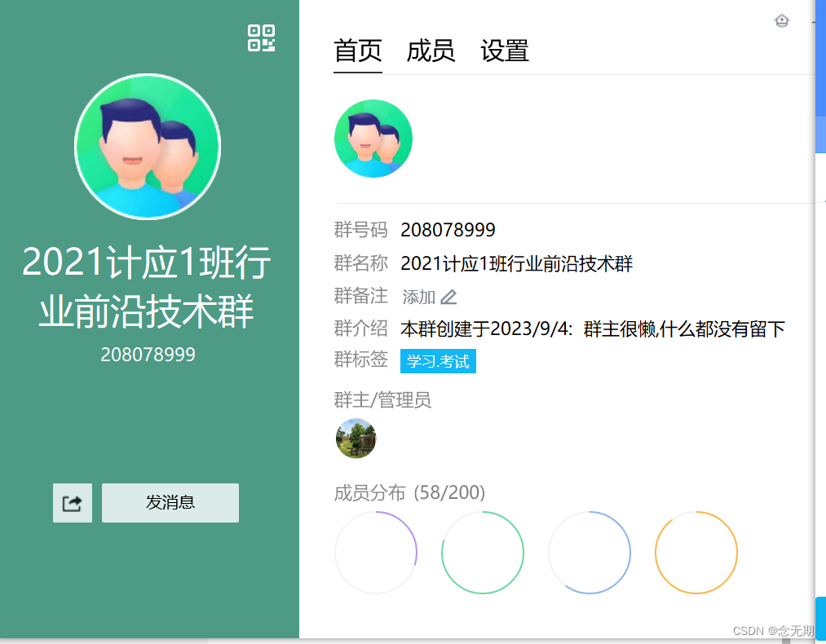The width and height of the screenshot is (826, 644).
Task: Click the home icon at top right
Action: 782,20
